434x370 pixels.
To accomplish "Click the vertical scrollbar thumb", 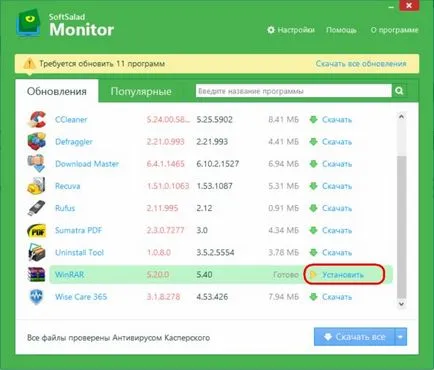I will pos(401,227).
